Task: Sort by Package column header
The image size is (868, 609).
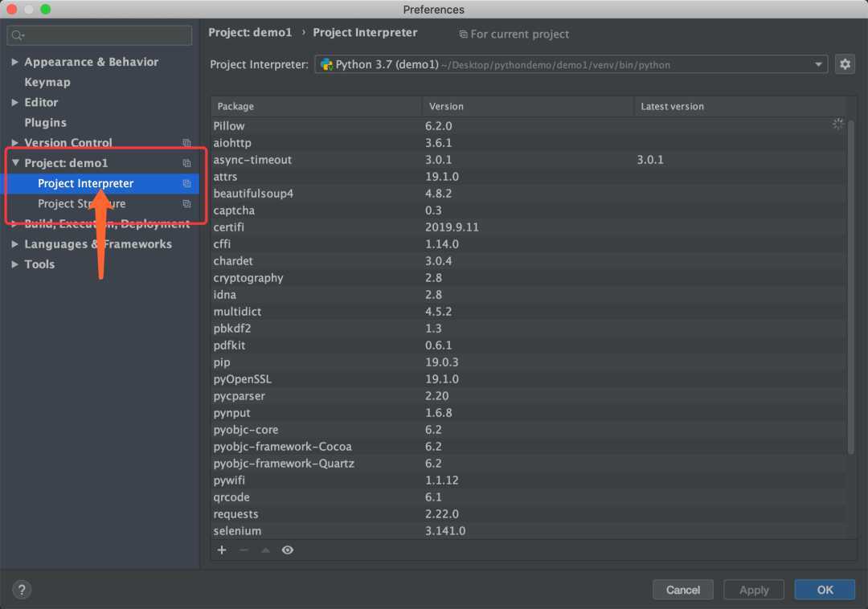Action: [x=316, y=106]
